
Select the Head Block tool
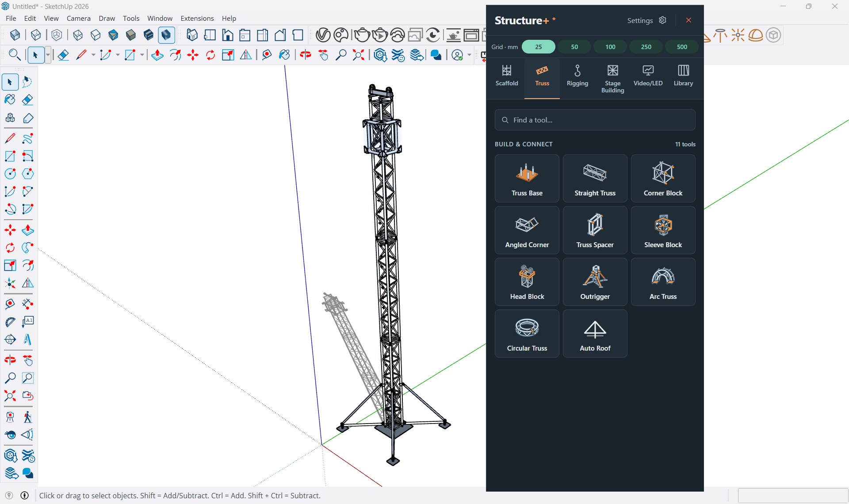coord(527,282)
